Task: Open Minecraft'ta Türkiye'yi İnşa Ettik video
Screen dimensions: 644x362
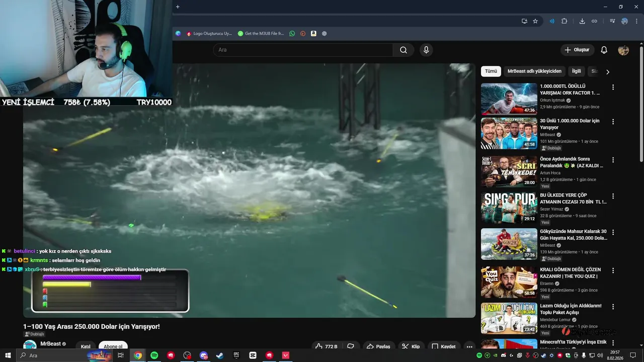Action: (573, 342)
